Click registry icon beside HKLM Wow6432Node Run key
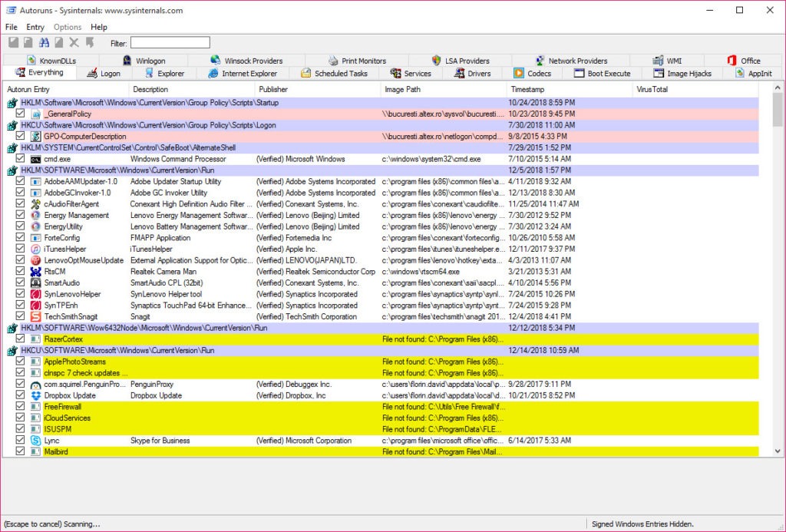Image resolution: width=786 pixels, height=532 pixels. [x=12, y=328]
